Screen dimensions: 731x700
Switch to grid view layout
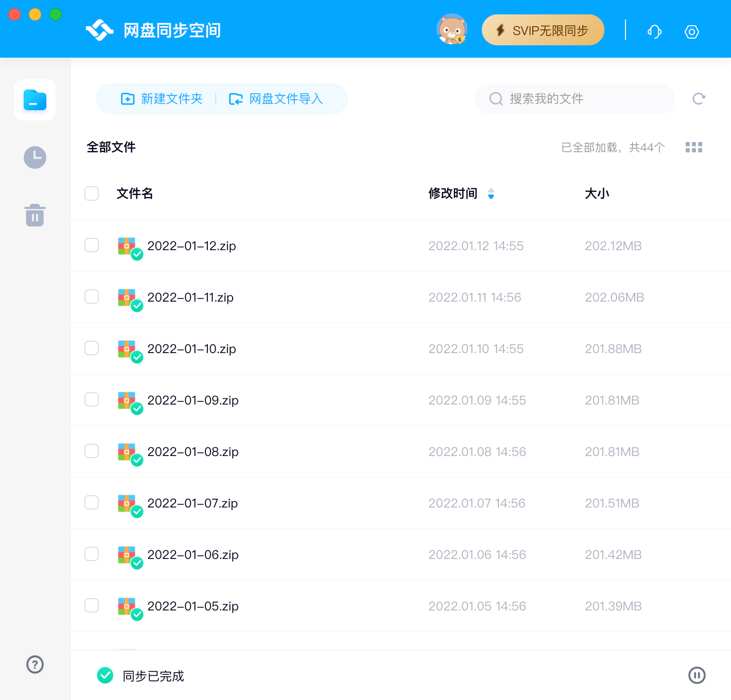pos(693,147)
